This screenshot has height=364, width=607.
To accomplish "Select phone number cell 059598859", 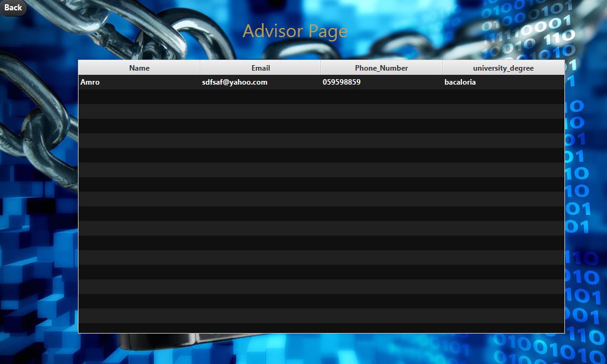I will pyautogui.click(x=381, y=82).
